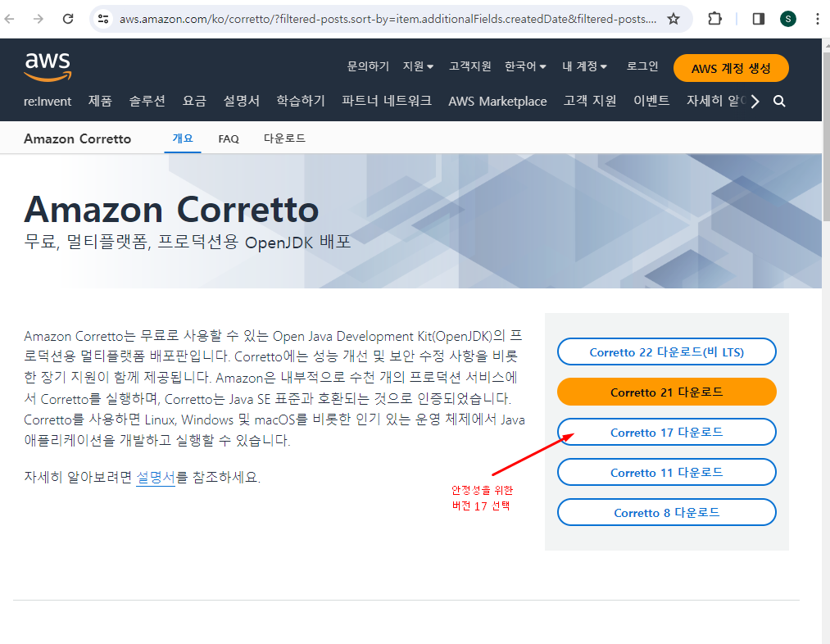Open the Chrome profile avatar S
This screenshot has width=830, height=644.
pyautogui.click(x=787, y=19)
